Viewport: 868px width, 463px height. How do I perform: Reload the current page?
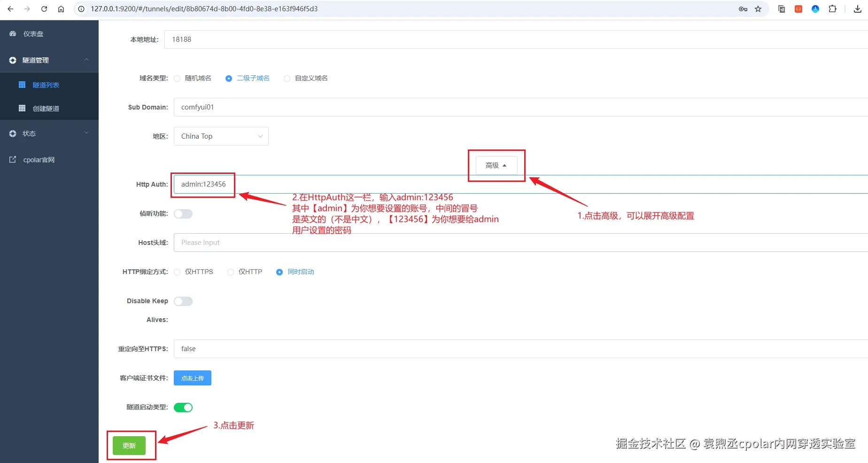point(44,9)
